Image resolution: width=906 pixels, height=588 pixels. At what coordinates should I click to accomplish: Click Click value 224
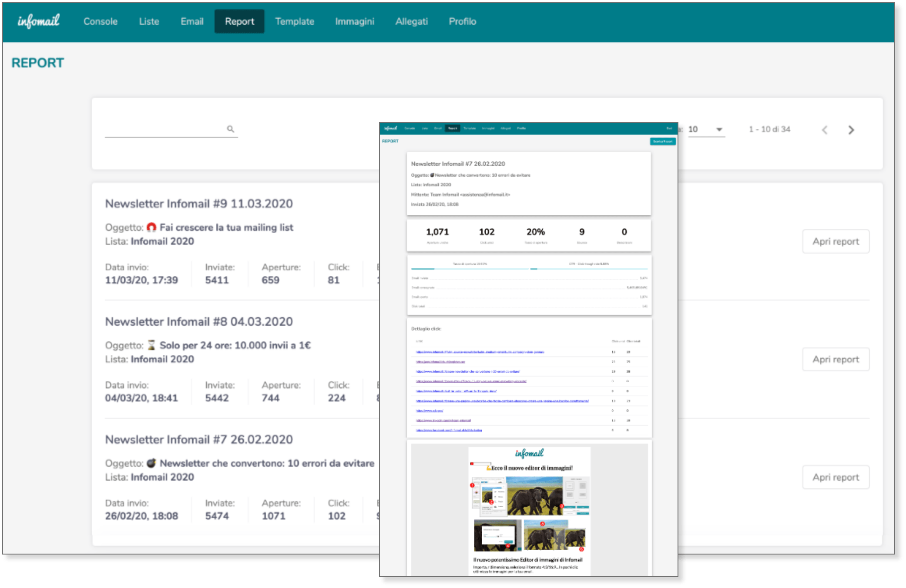(336, 398)
